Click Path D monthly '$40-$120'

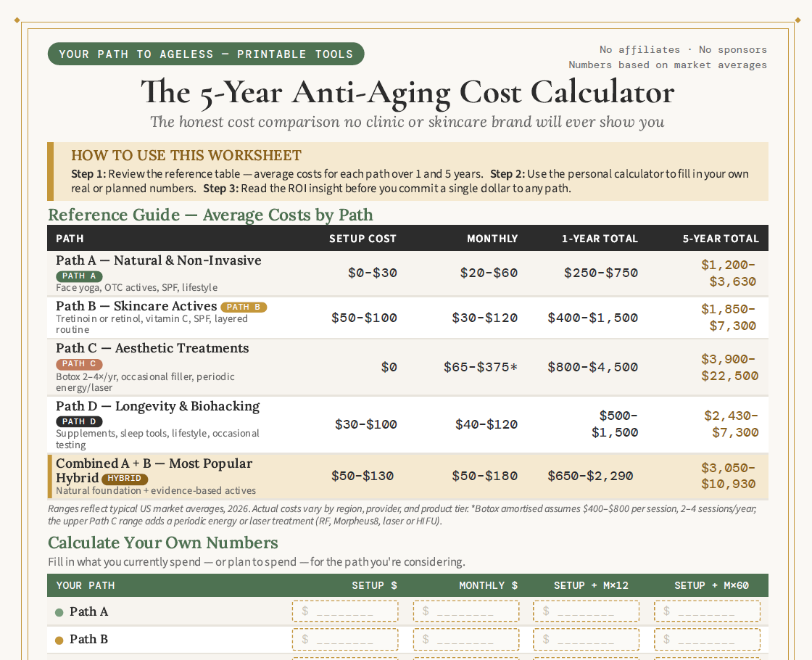(486, 425)
